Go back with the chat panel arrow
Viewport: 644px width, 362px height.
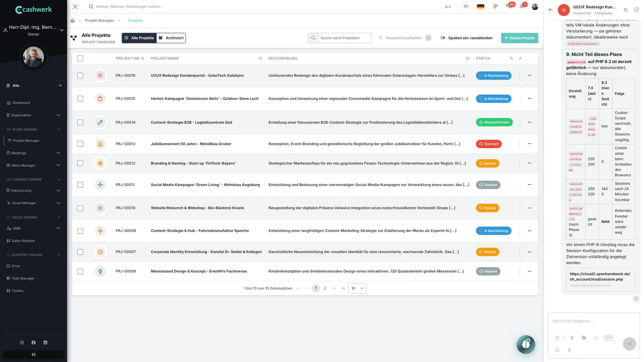(x=551, y=10)
